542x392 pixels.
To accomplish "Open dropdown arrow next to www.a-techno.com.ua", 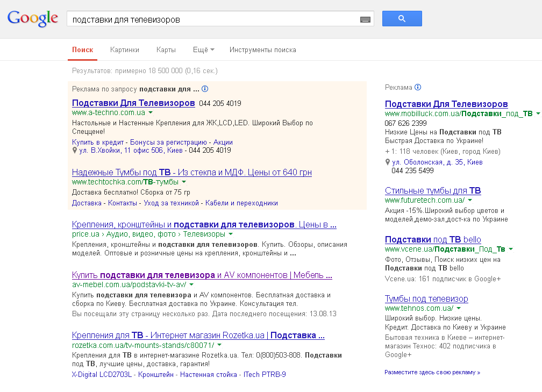I will (151, 113).
